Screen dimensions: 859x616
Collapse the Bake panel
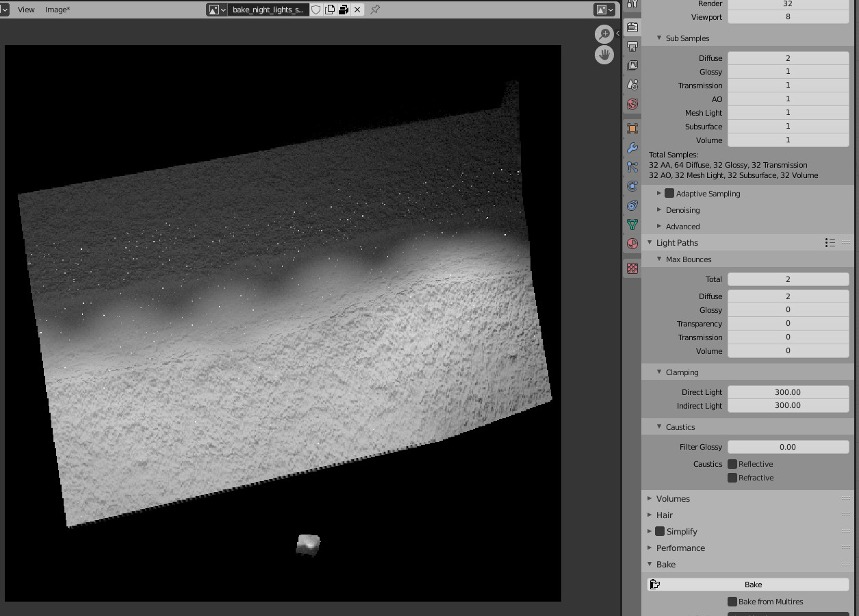tap(650, 564)
